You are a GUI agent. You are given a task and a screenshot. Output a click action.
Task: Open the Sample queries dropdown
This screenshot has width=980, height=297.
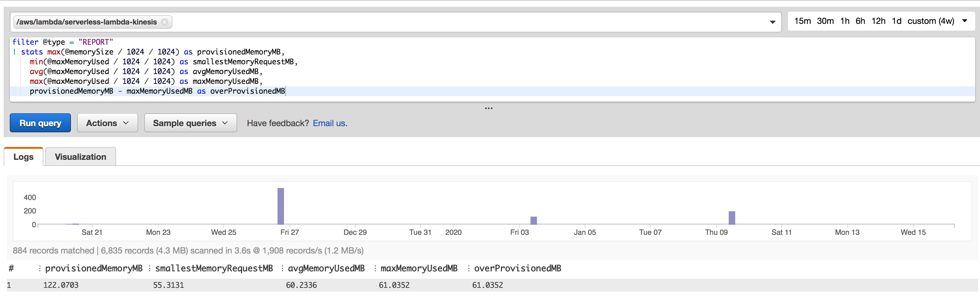tap(190, 123)
